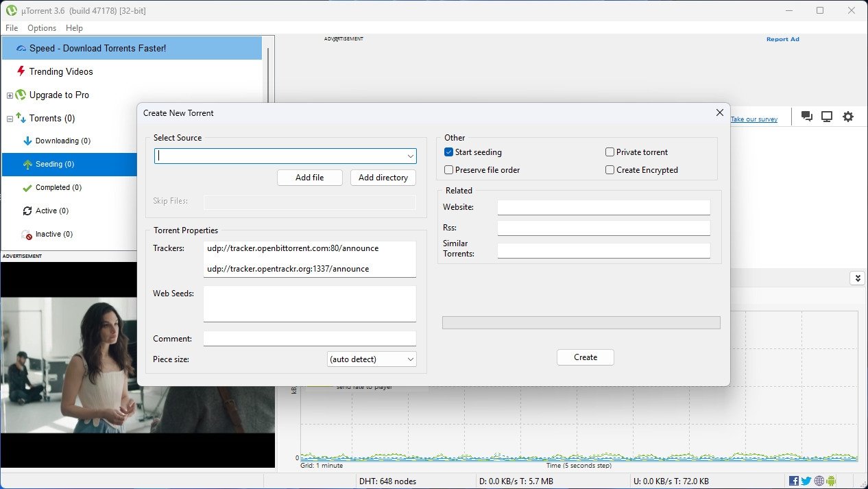868x489 pixels.
Task: Enable Preserve file order checkbox
Action: click(x=448, y=170)
